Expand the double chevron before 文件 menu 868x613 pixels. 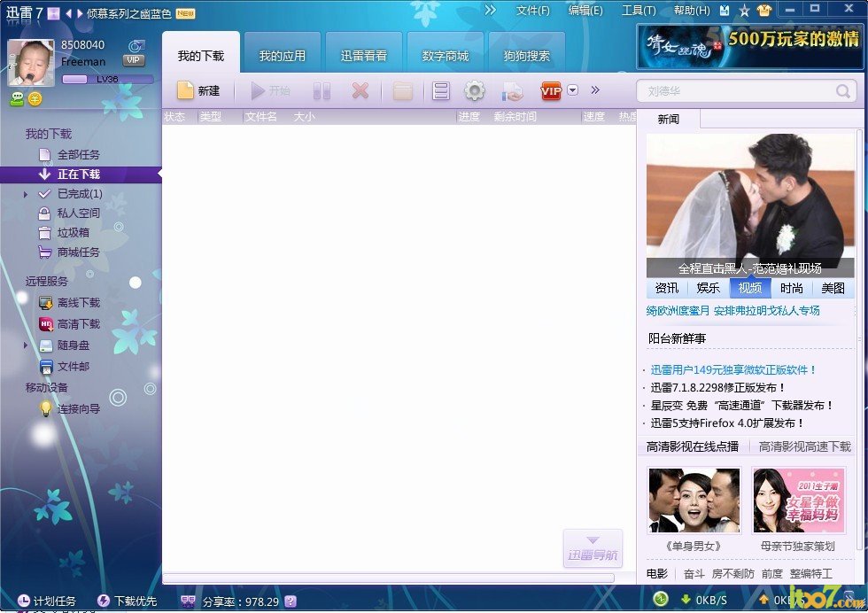[490, 10]
